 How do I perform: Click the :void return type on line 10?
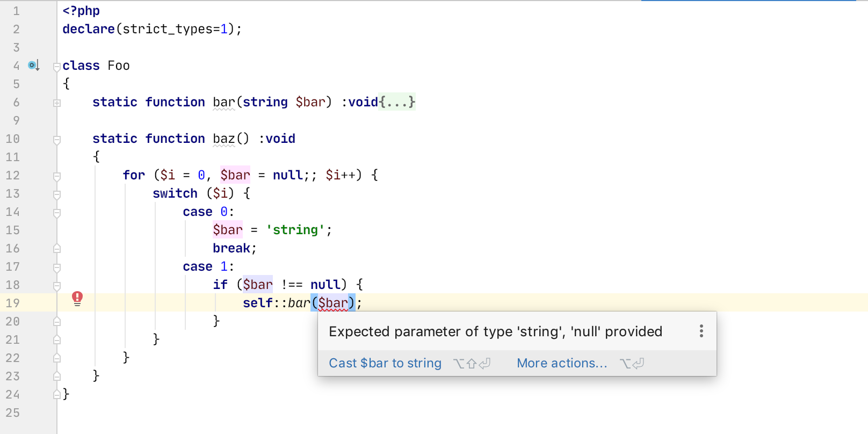click(x=277, y=139)
